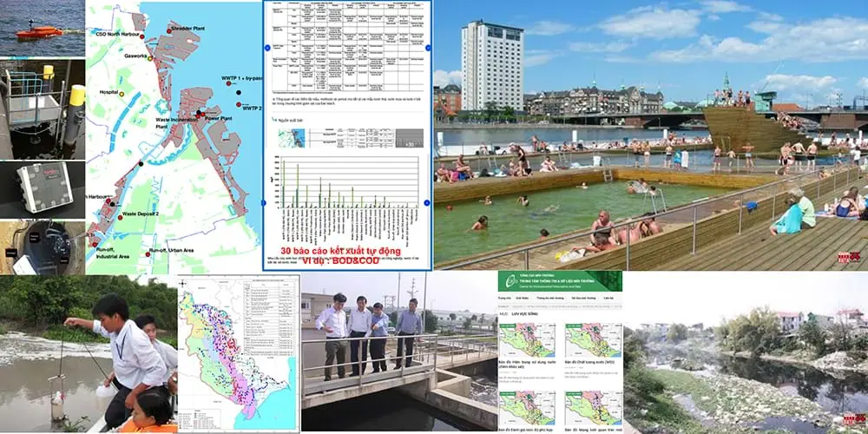Open the Bản đồ Hiện trạng sử dụng nước link
Screen dimensions: 868x434
pyautogui.click(x=527, y=365)
